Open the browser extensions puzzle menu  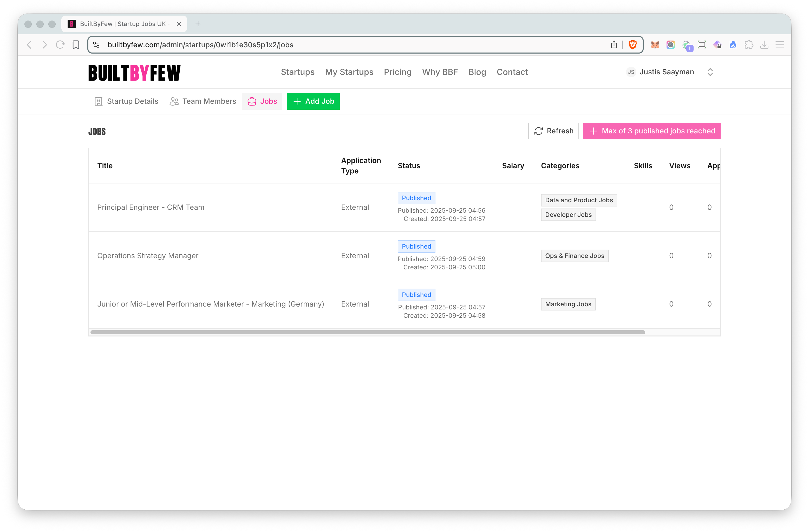[749, 44]
